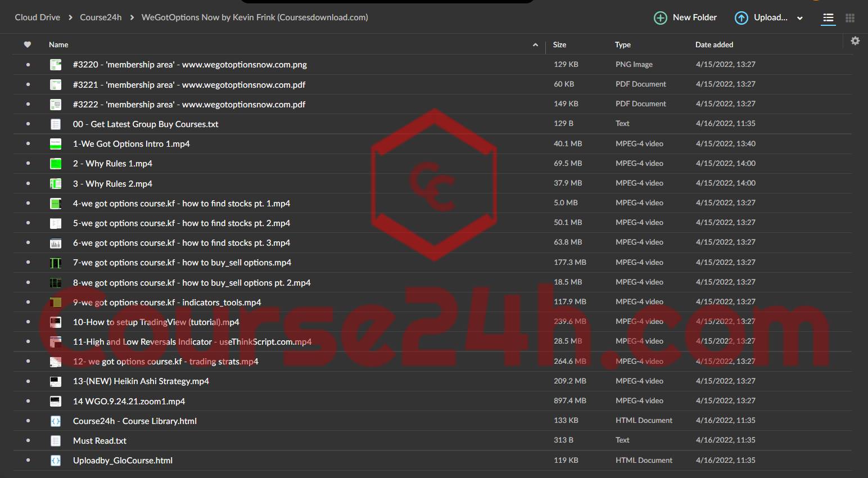The image size is (868, 478).
Task: Click video thumbnail for 2 - Why Rules 1
Action: [x=56, y=164]
